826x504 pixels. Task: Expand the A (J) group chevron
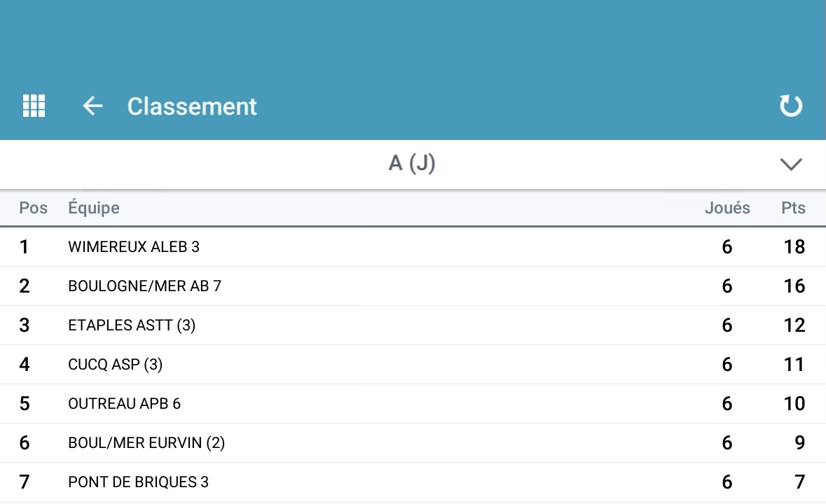click(791, 164)
